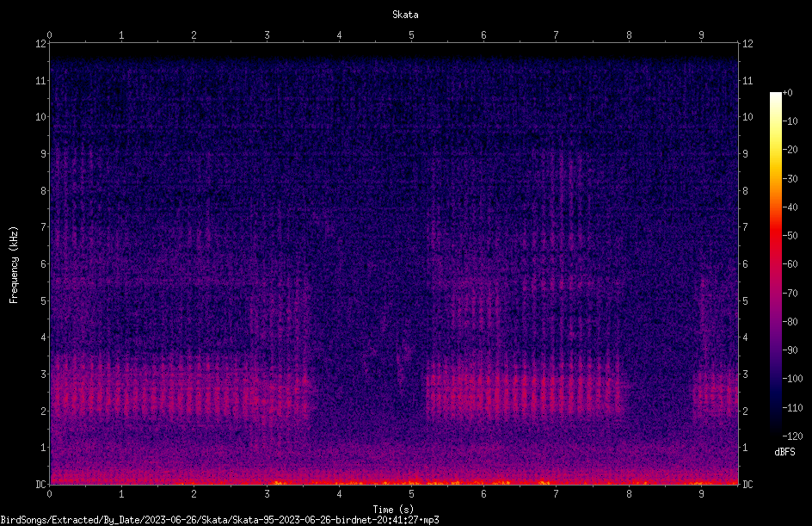Click the "-30" value on the color scale
Screen dimensions: 812x526
point(790,179)
